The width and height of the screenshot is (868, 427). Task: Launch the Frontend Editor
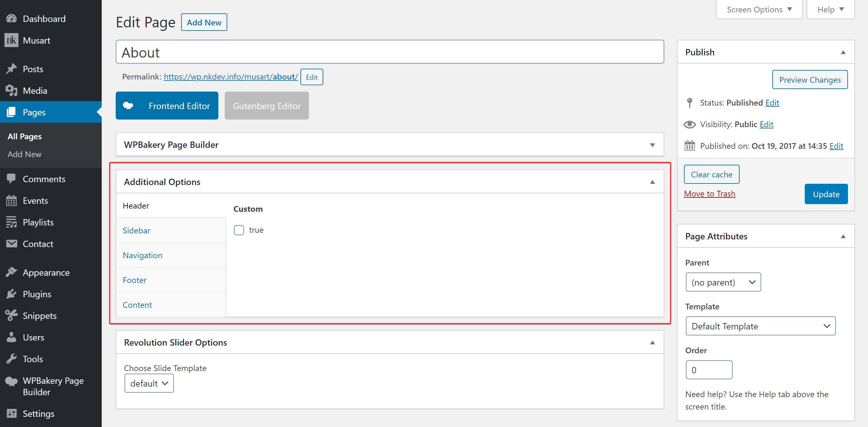point(167,106)
